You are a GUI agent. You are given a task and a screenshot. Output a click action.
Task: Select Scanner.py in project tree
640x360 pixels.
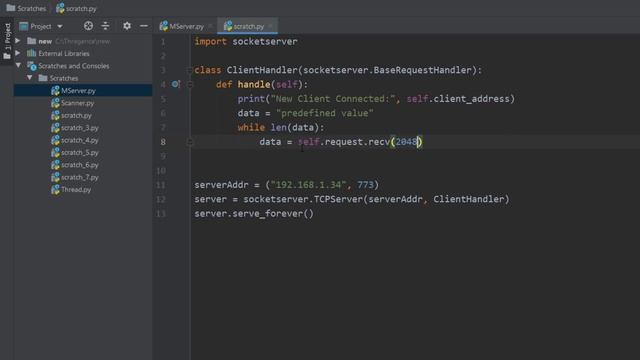(x=78, y=103)
